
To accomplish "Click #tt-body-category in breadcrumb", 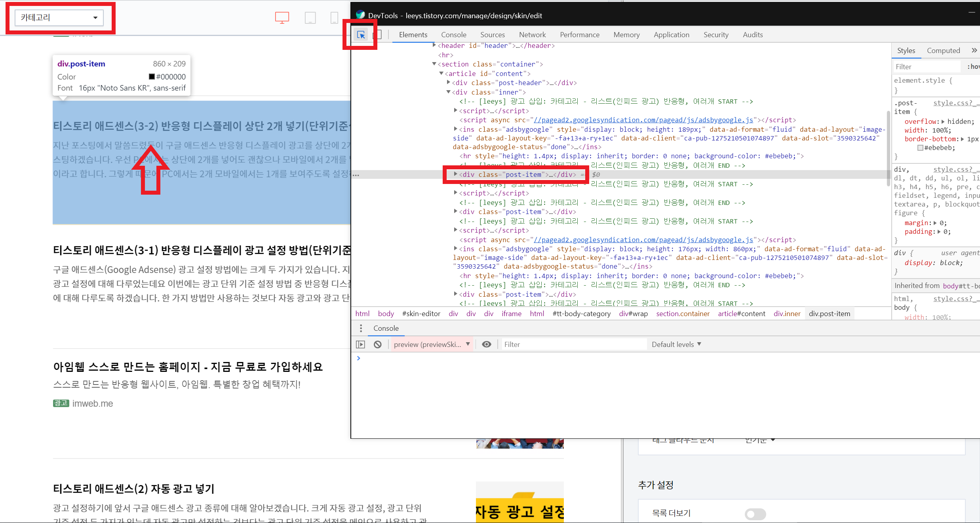I will (581, 314).
